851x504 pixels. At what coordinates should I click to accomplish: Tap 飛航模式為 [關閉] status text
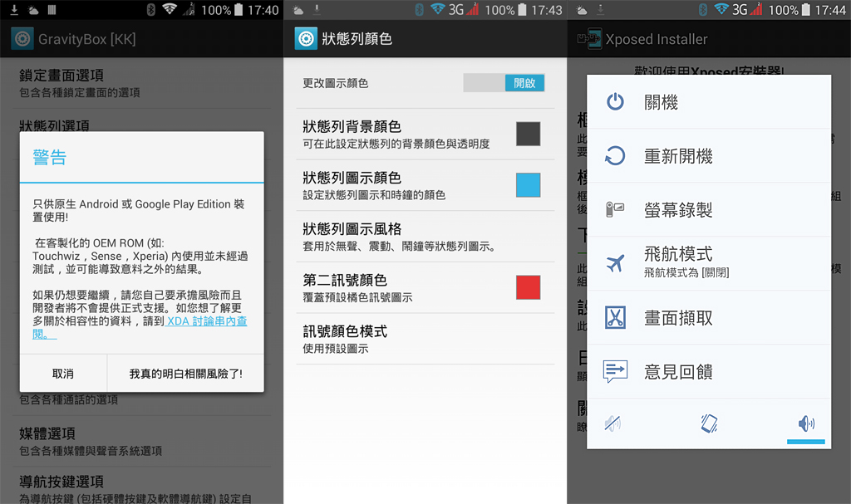pyautogui.click(x=686, y=272)
